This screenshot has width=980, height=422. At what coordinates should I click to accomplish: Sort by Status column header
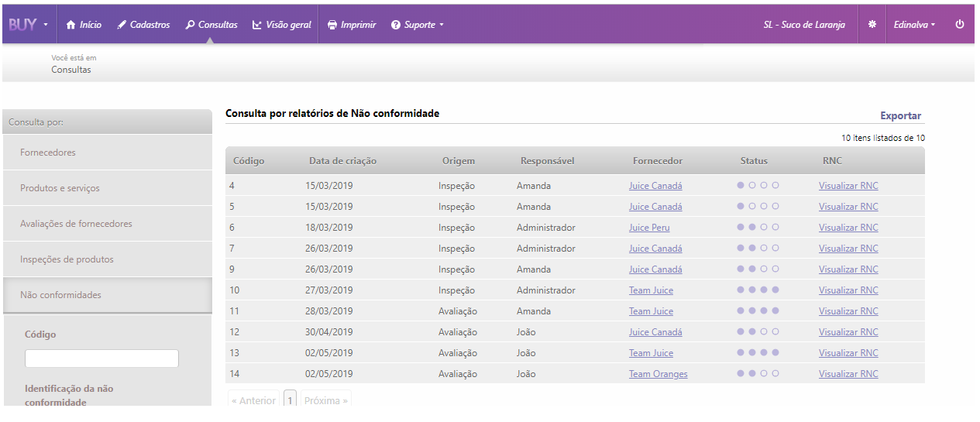[754, 161]
